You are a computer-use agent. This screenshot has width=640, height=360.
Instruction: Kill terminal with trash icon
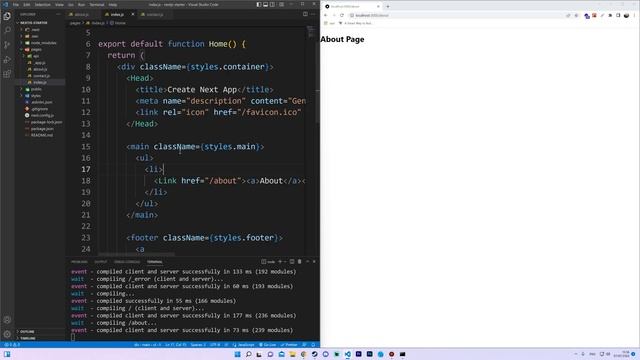tap(300, 262)
